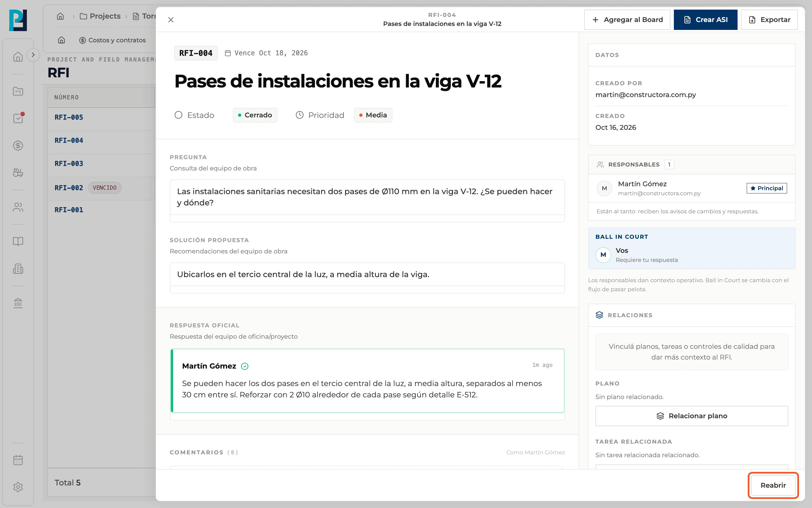Click the green check icon next to Martín Gómez
This screenshot has width=812, height=508.
(245, 366)
